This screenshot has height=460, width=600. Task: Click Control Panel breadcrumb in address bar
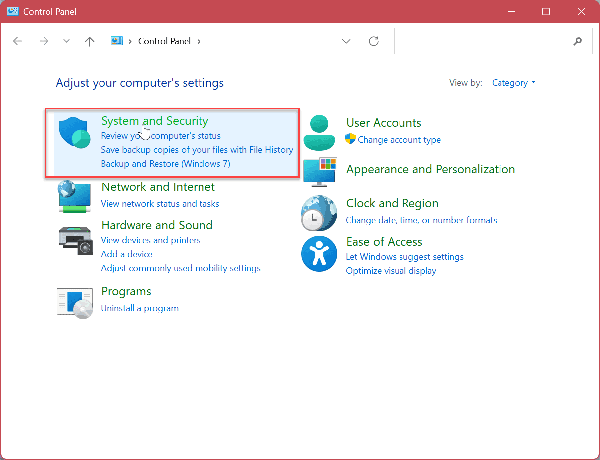[162, 41]
